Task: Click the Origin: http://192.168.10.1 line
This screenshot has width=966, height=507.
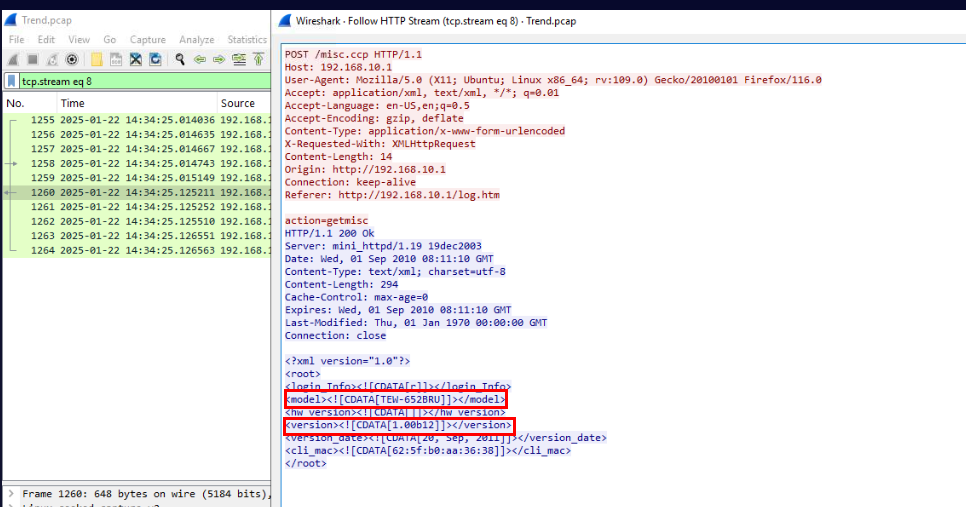Action: pos(365,169)
